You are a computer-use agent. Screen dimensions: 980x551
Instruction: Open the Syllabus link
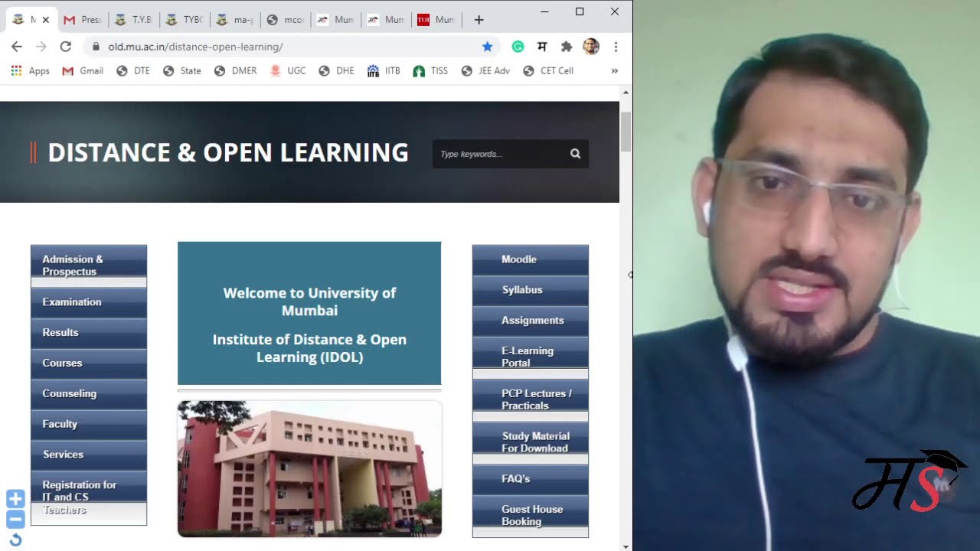tap(531, 291)
